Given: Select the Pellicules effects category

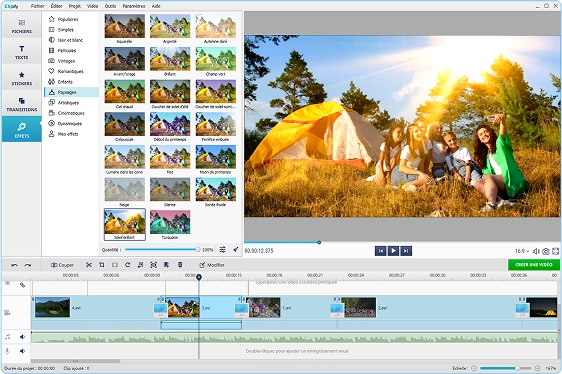Looking at the screenshot, I should tap(71, 51).
